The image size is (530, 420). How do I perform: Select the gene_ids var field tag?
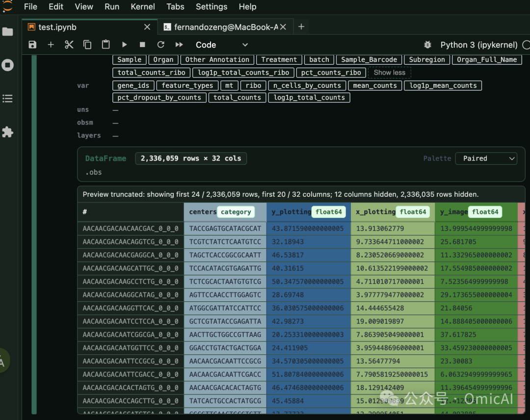133,86
